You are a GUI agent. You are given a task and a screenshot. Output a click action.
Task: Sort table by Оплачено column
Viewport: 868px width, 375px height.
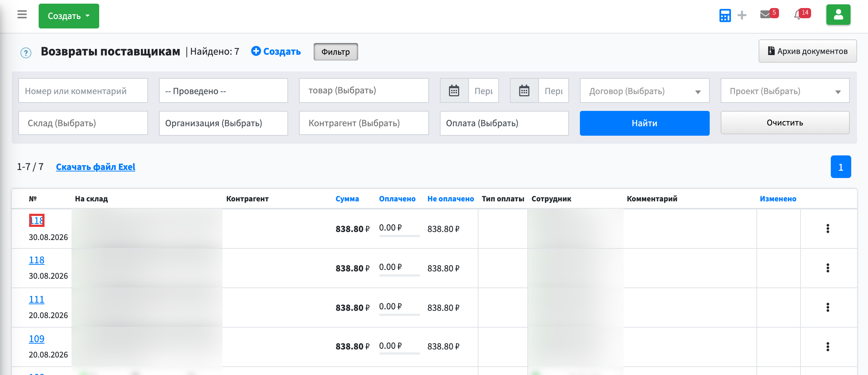point(397,199)
